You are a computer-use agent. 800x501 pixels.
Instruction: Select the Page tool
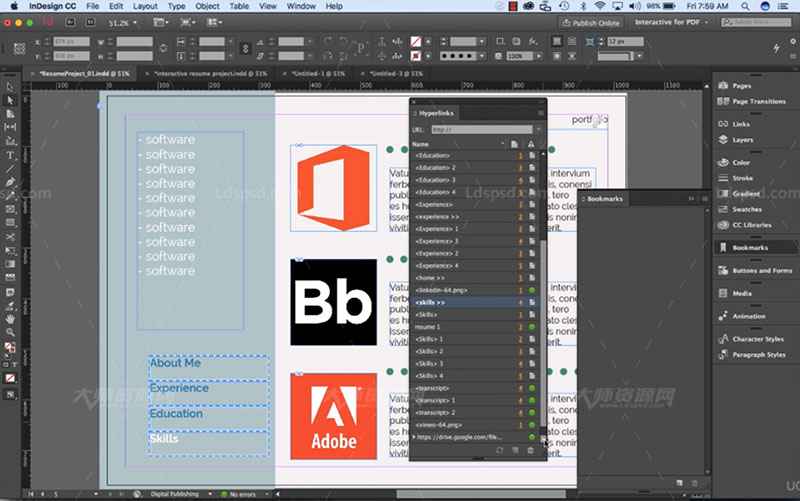10,114
